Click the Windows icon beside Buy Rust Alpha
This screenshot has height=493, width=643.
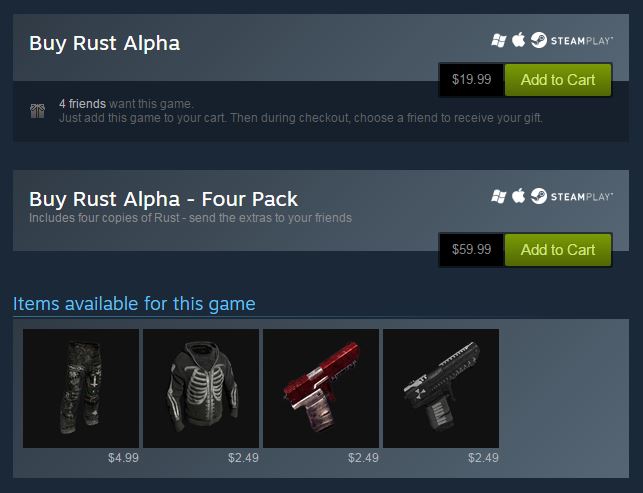click(x=499, y=40)
